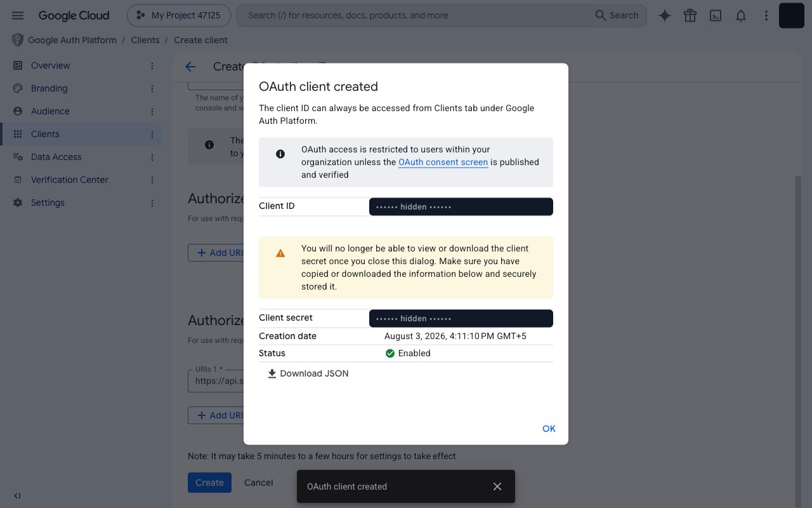
Task: Open the Settings row three-dot menu
Action: (x=152, y=203)
